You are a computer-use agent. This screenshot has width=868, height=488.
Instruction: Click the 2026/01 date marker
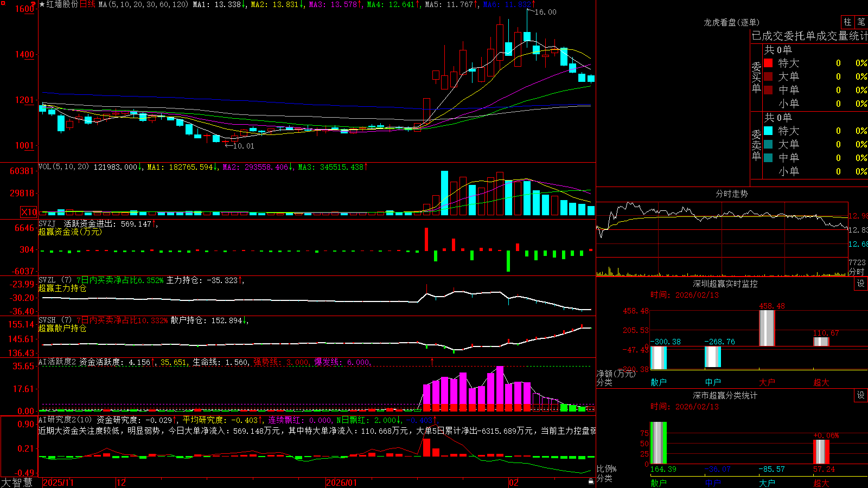click(x=341, y=483)
